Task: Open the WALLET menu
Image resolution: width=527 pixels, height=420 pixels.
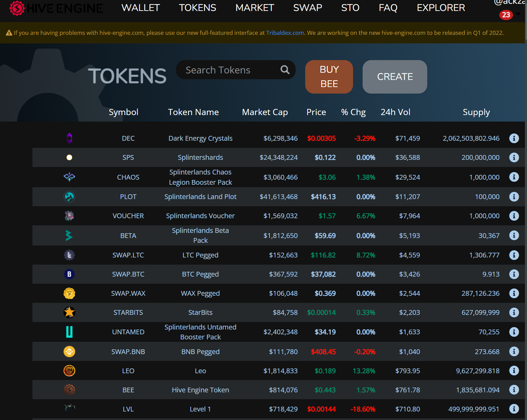Action: point(141,8)
